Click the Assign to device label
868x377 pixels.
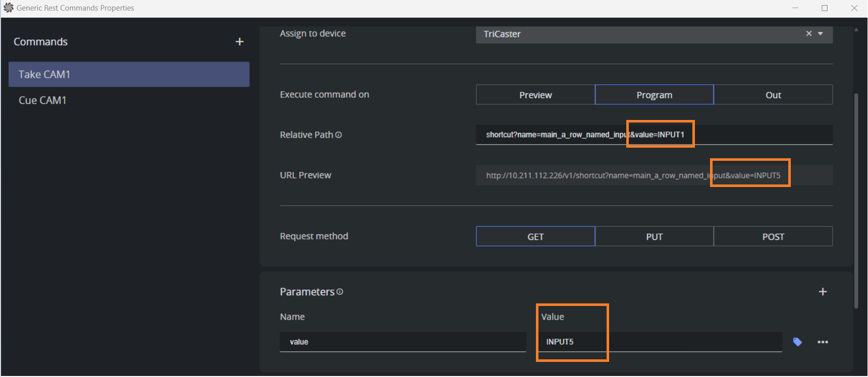313,33
